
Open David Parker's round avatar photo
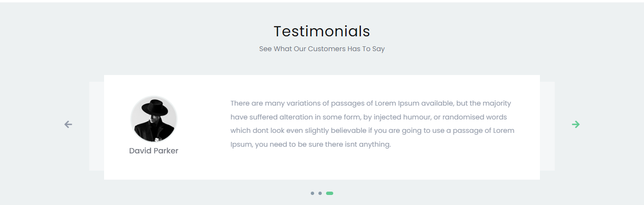154,119
